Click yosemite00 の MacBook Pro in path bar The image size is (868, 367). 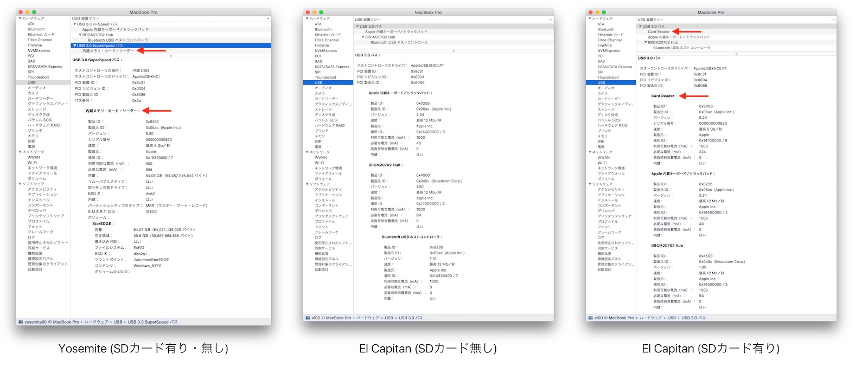[x=52, y=322]
